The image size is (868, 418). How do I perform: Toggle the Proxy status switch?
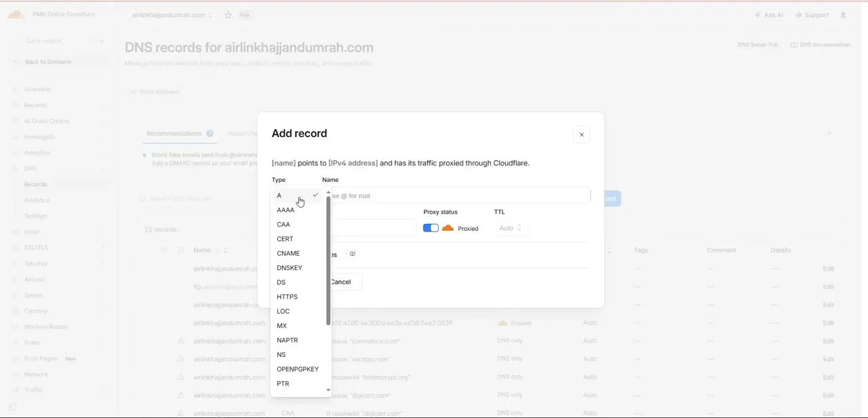click(431, 228)
